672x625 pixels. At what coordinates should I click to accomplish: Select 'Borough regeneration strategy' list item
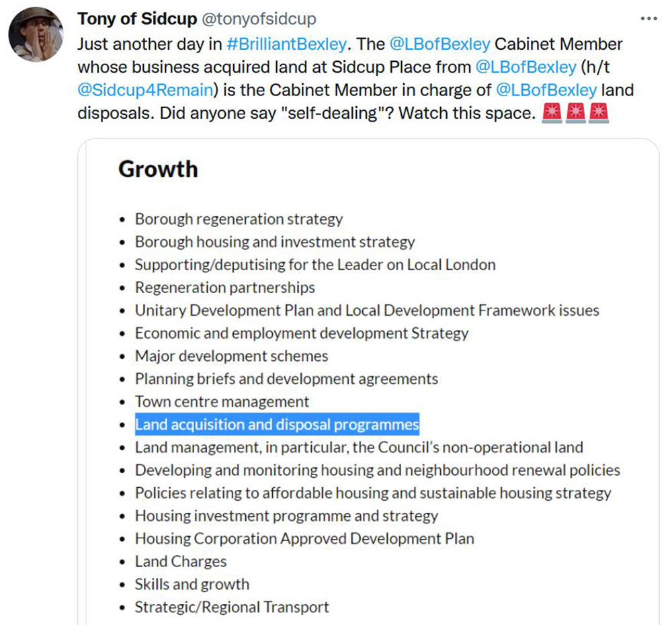click(239, 219)
